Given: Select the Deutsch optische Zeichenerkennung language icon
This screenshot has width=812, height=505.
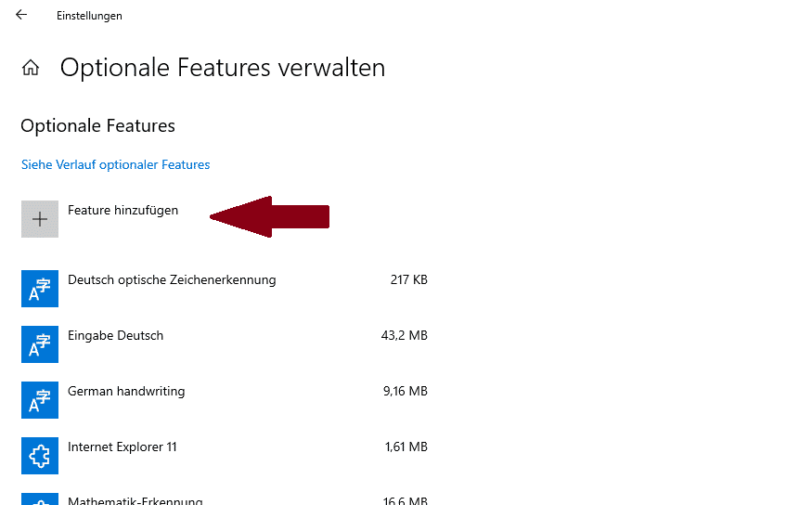Looking at the screenshot, I should [x=40, y=289].
